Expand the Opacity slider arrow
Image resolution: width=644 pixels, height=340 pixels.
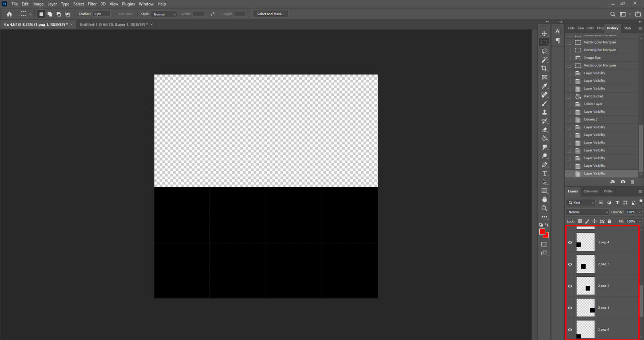coord(640,212)
